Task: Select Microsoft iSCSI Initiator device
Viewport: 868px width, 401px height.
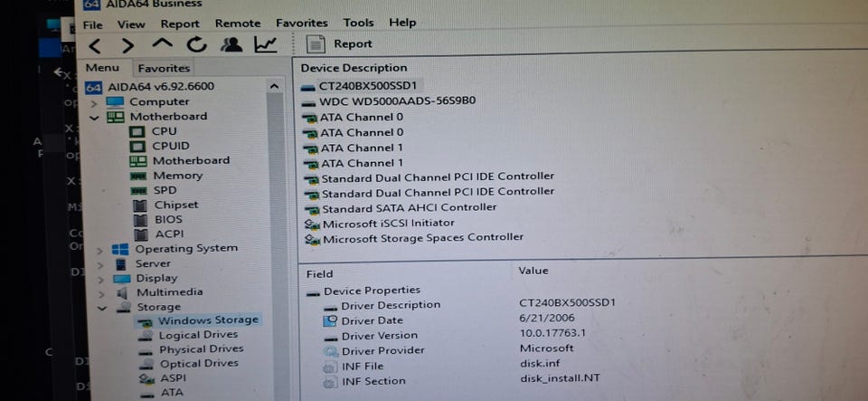Action: (x=388, y=224)
